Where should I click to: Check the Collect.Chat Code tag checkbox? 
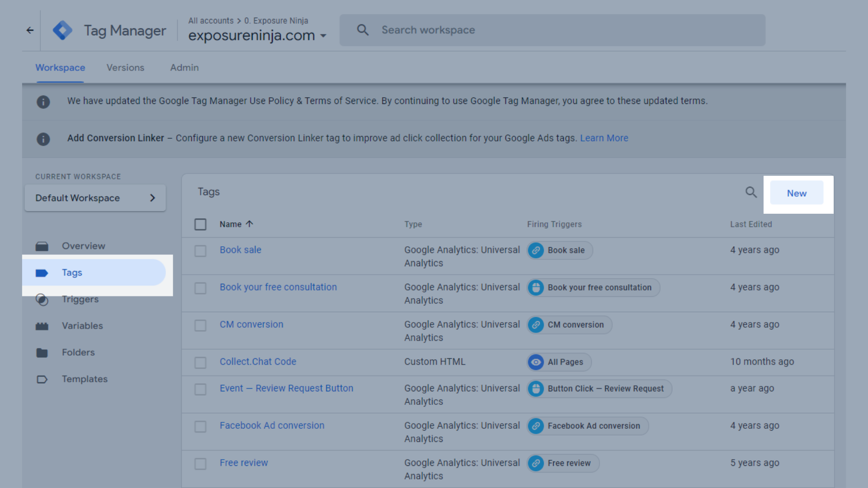(x=200, y=362)
